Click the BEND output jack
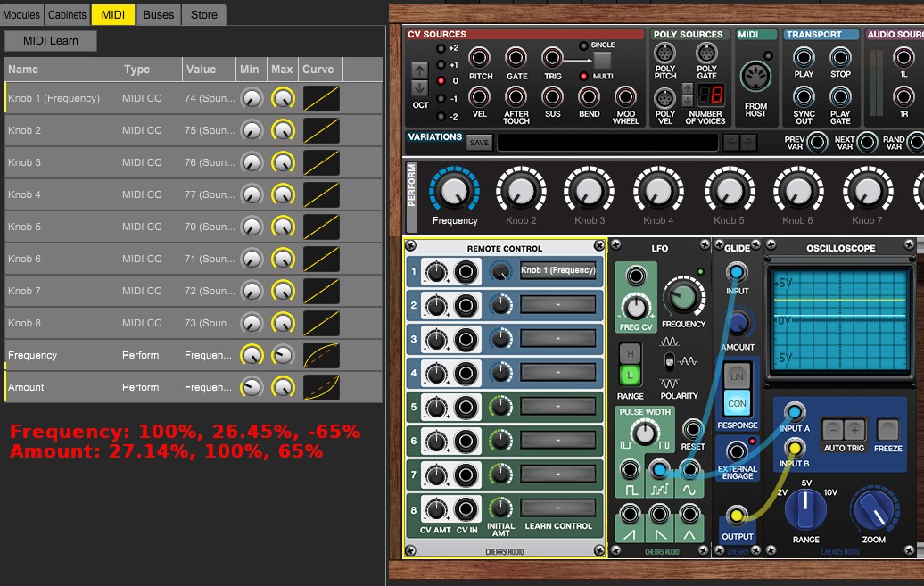This screenshot has width=924, height=586. tap(589, 96)
